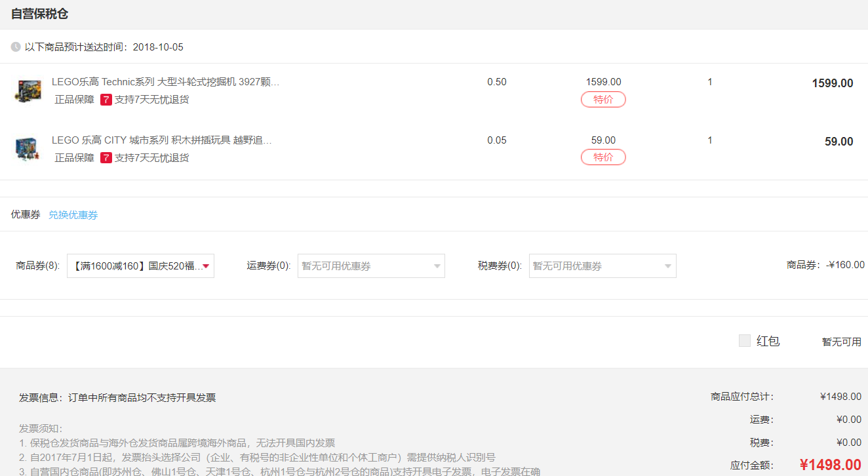Open the LEGO Technic excavator product thumbnail
Viewport: 868px width, 476px height.
pos(28,90)
